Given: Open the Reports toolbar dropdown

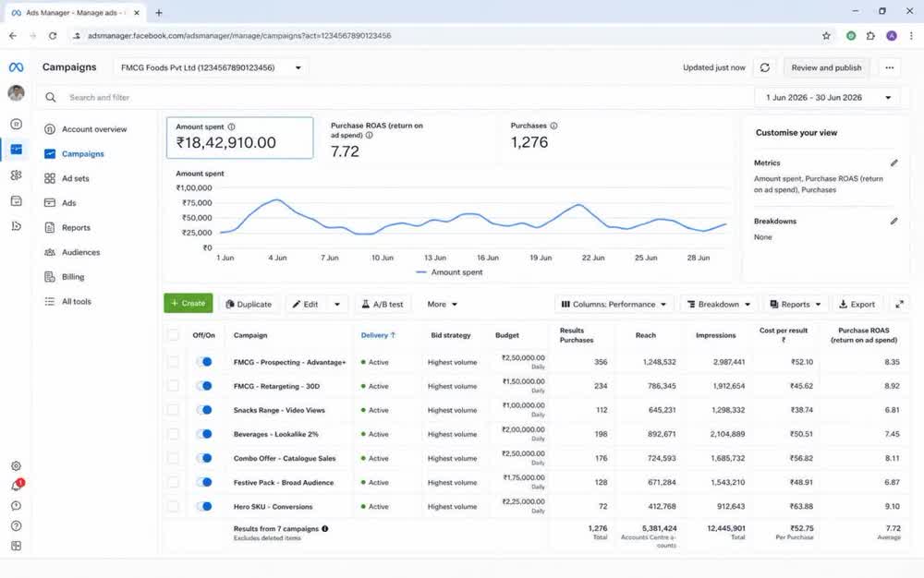Looking at the screenshot, I should [x=796, y=305].
